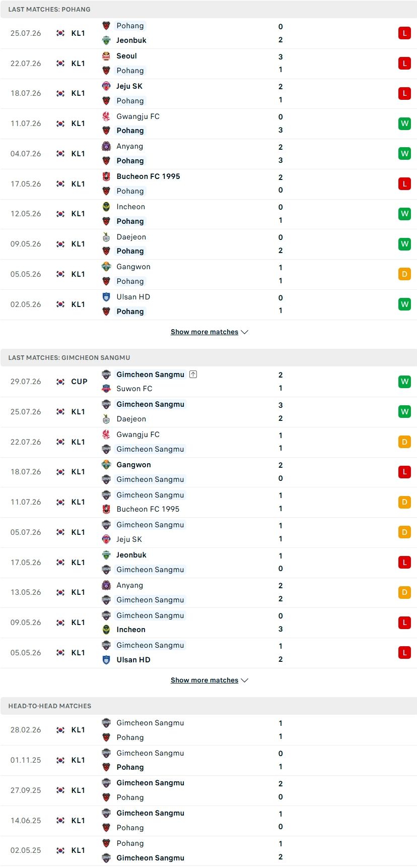This screenshot has height=868, width=417.
Task: Click the Seoul club logo icon
Action: tap(106, 56)
